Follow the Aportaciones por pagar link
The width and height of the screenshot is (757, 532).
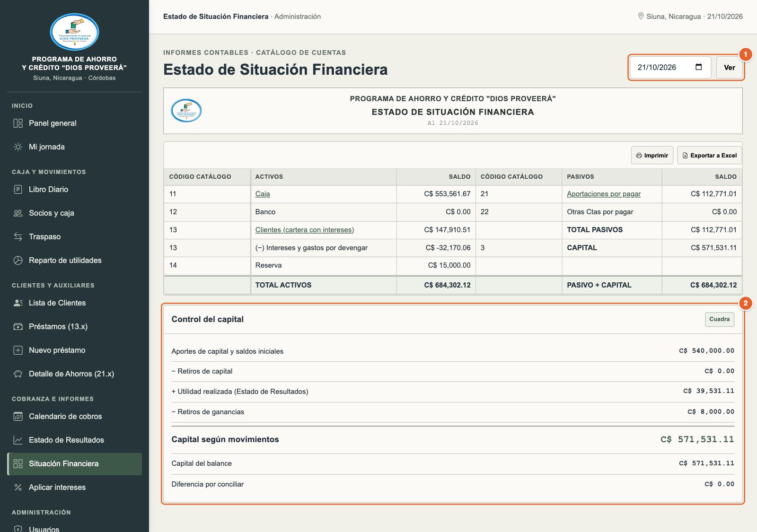[x=604, y=194]
